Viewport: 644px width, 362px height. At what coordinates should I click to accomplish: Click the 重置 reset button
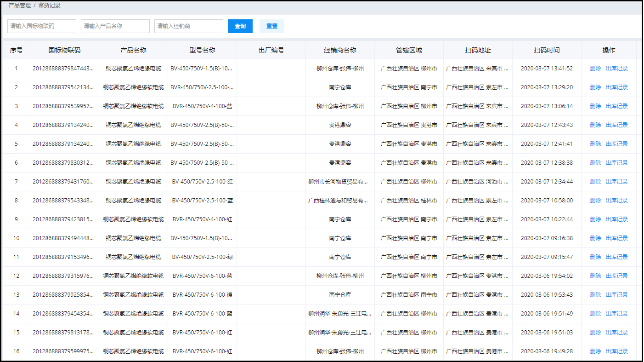(271, 26)
